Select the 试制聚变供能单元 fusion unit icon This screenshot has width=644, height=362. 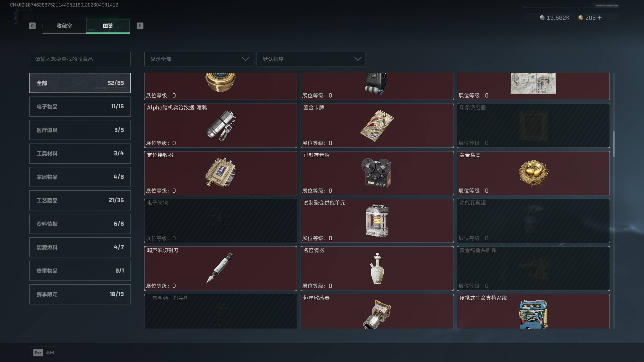pyautogui.click(x=377, y=220)
